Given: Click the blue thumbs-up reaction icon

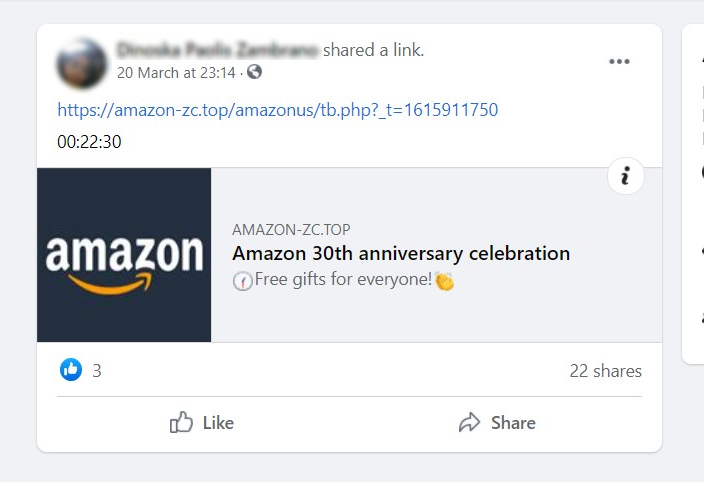Looking at the screenshot, I should click(x=71, y=370).
